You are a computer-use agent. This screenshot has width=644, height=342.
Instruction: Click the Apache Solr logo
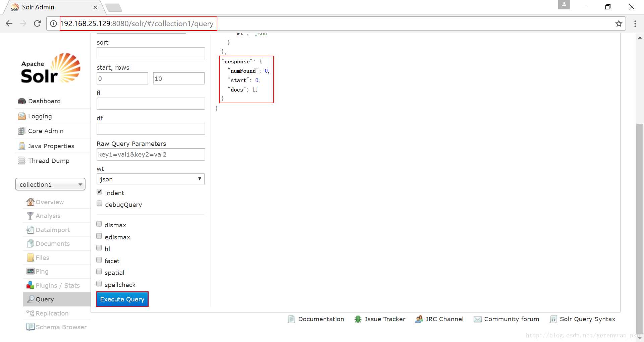pyautogui.click(x=51, y=68)
